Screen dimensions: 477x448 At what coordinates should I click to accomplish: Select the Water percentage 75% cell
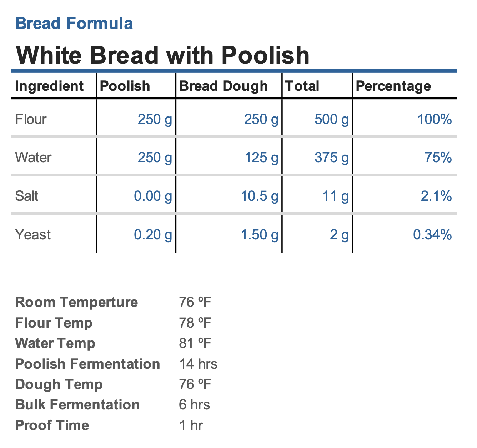point(438,158)
